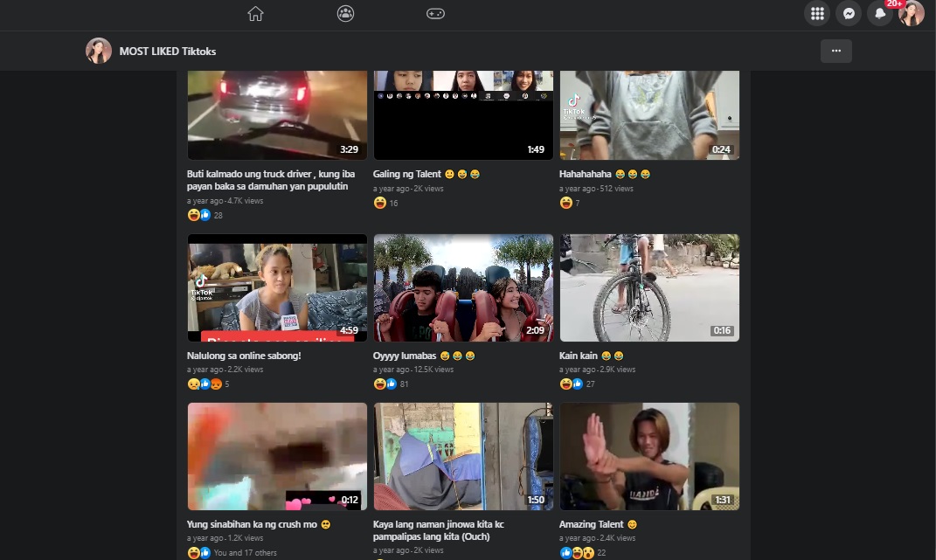Open the Notifications bell icon
Image resolution: width=936 pixels, height=560 pixels.
coord(880,13)
